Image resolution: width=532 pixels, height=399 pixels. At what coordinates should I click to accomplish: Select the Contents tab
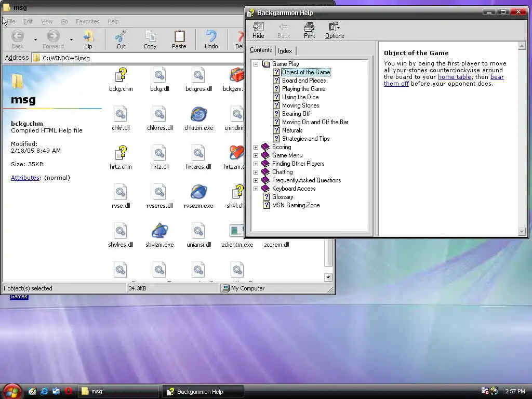point(261,50)
